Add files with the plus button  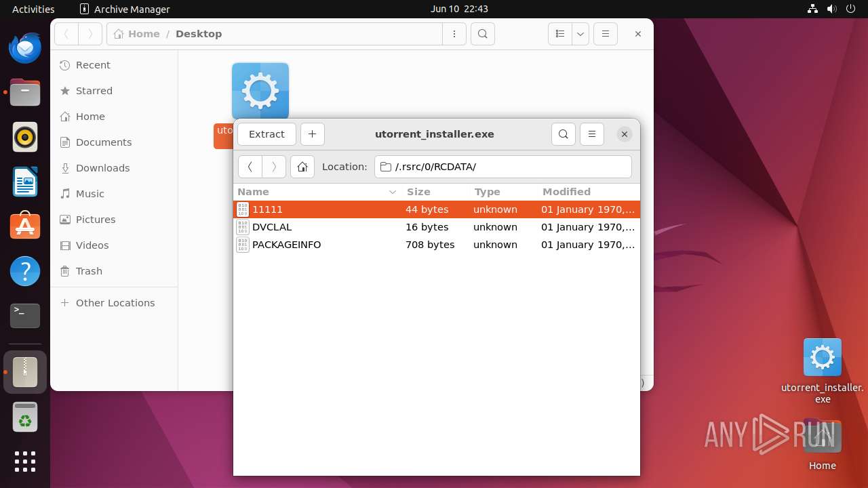312,134
